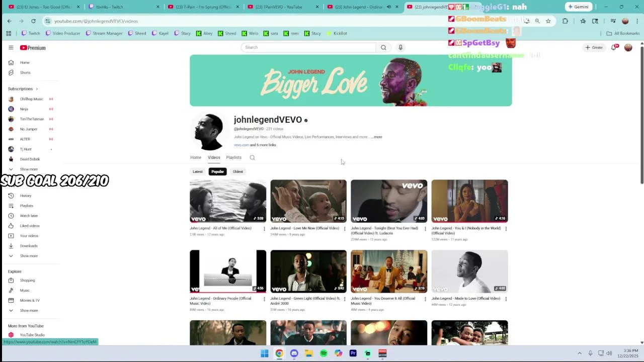Open channel Home tab
The height and width of the screenshot is (362, 644).
(x=196, y=157)
